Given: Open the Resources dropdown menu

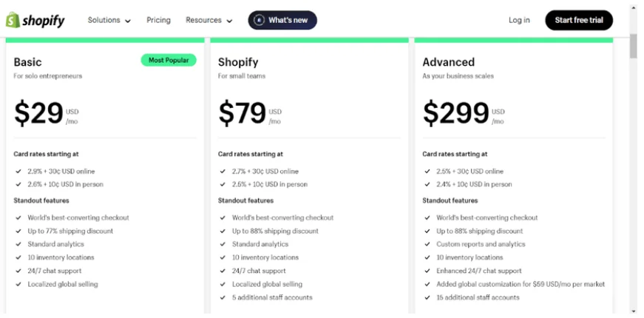Looking at the screenshot, I should click(x=209, y=20).
